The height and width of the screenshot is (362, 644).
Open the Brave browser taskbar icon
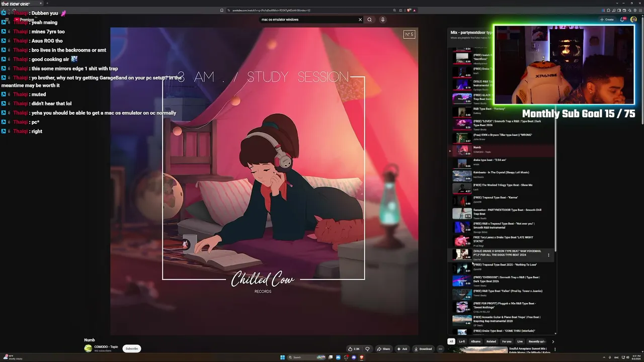(361, 357)
